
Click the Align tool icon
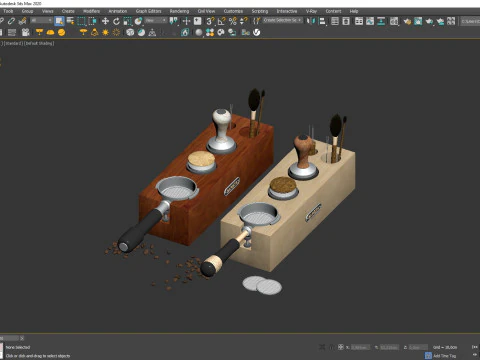pos(322,21)
